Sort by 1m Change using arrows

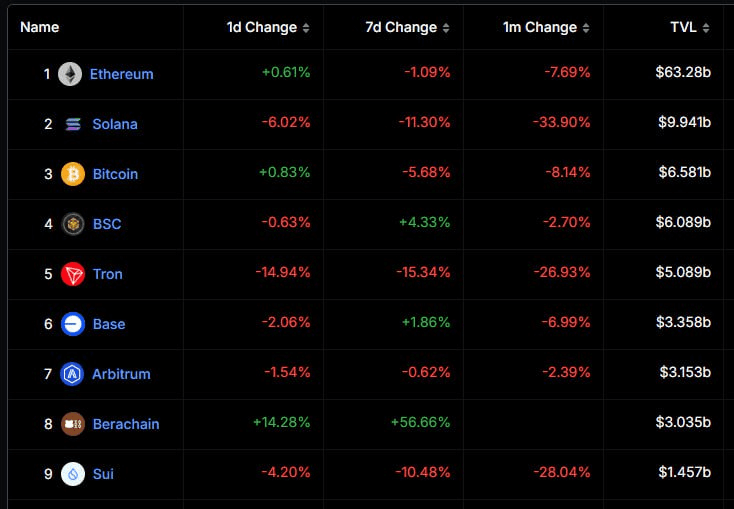click(x=586, y=28)
